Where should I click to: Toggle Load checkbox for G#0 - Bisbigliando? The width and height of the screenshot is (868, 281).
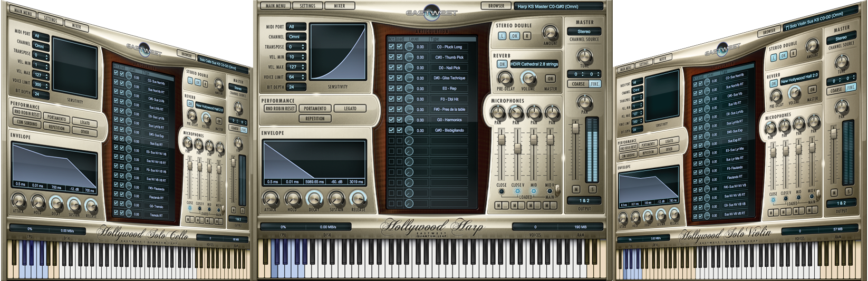[399, 130]
